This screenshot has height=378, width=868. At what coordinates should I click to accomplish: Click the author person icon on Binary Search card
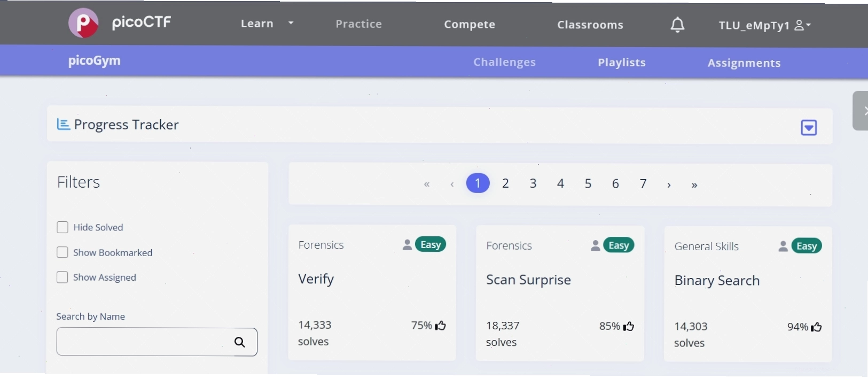click(x=783, y=246)
